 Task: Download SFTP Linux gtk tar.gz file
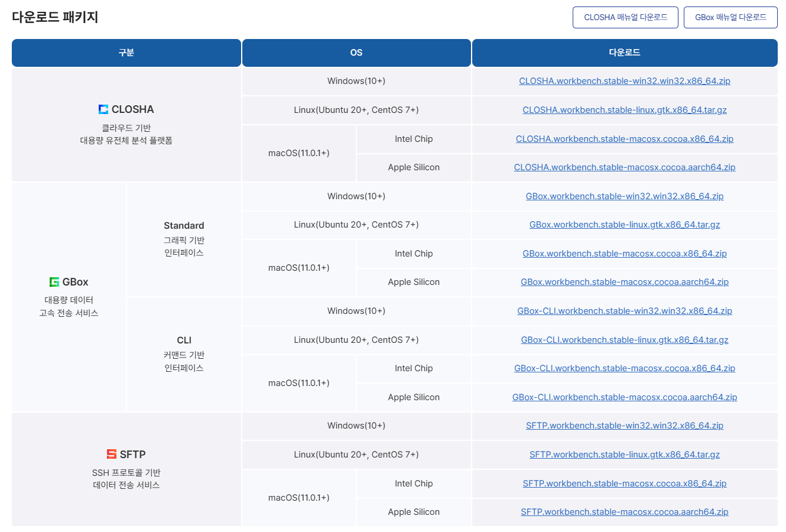pos(624,455)
